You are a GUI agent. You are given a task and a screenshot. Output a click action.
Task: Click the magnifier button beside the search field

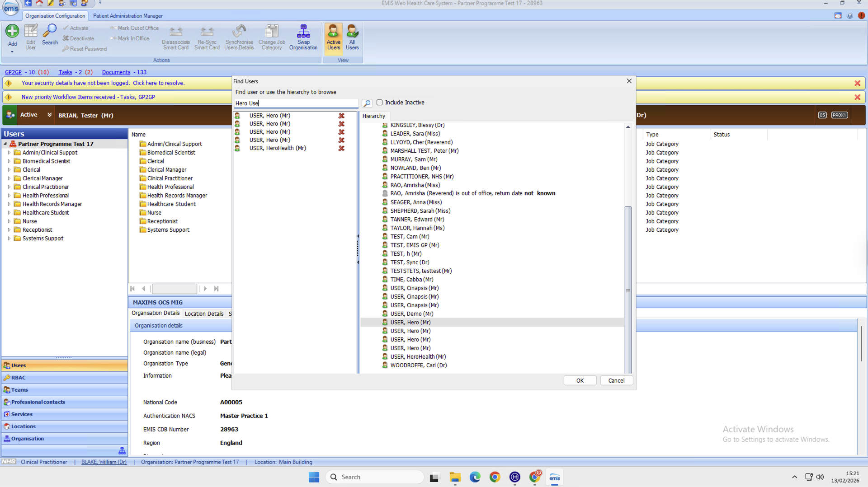367,103
